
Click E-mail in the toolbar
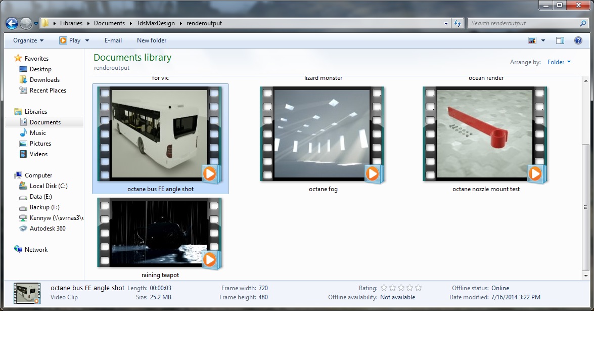pyautogui.click(x=113, y=40)
